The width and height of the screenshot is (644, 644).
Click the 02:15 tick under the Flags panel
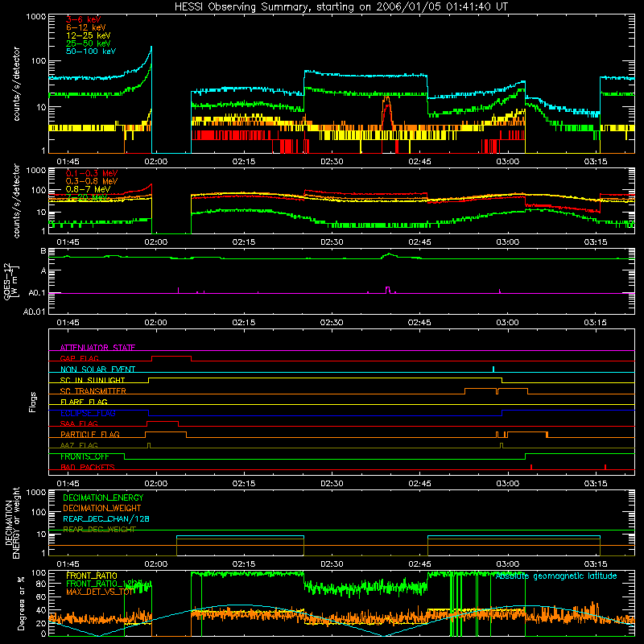click(244, 484)
